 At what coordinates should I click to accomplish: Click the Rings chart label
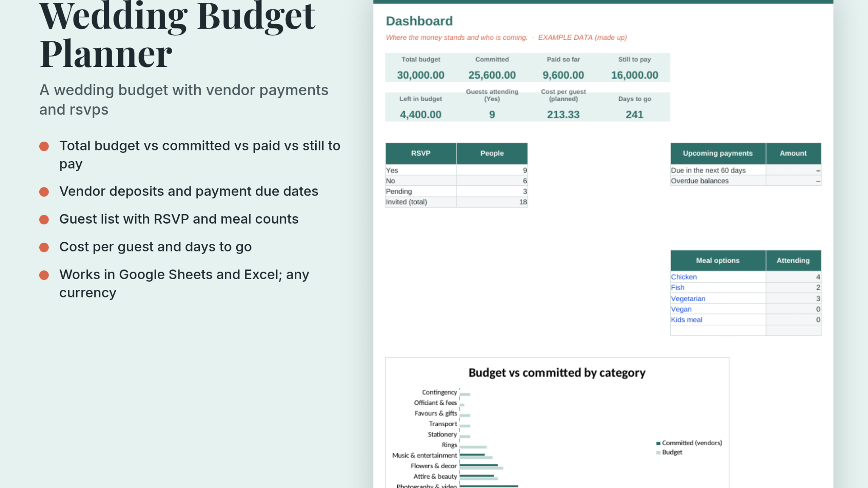[449, 445]
